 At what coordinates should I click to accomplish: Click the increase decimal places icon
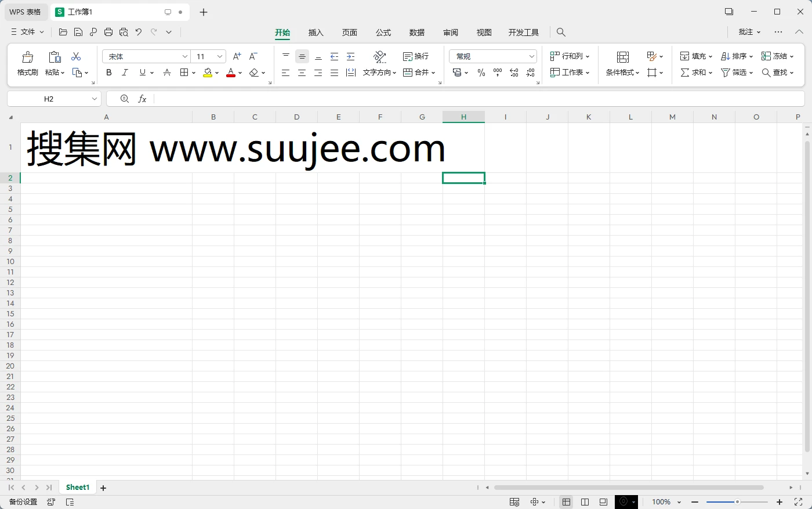click(x=514, y=73)
